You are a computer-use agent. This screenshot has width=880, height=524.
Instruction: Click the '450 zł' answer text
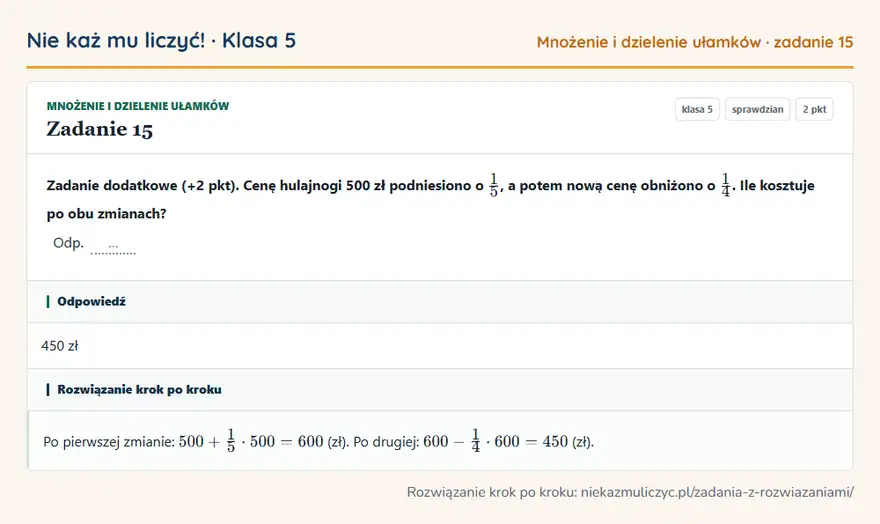59,346
